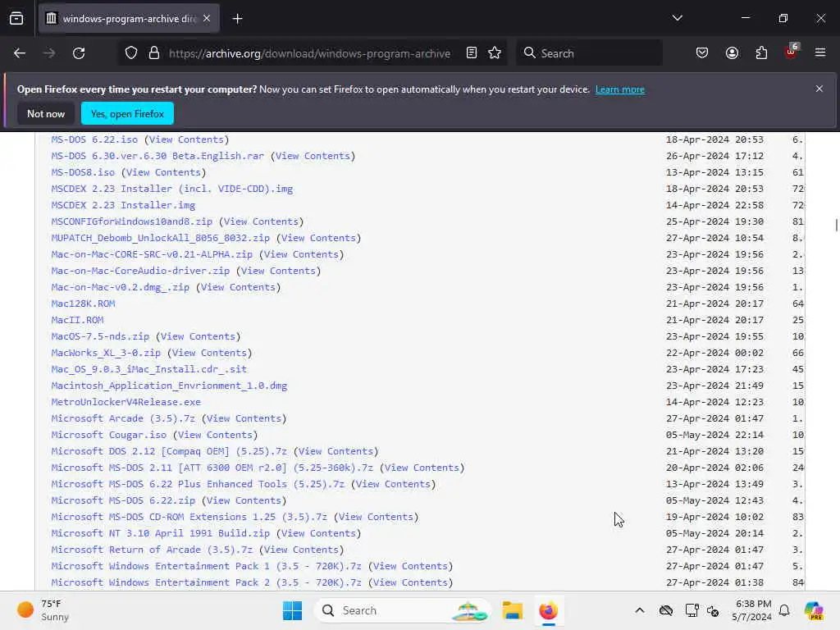Open Macintosh_Application_Envrionment_1.0.dmg
This screenshot has height=630, width=840.
pyautogui.click(x=169, y=386)
